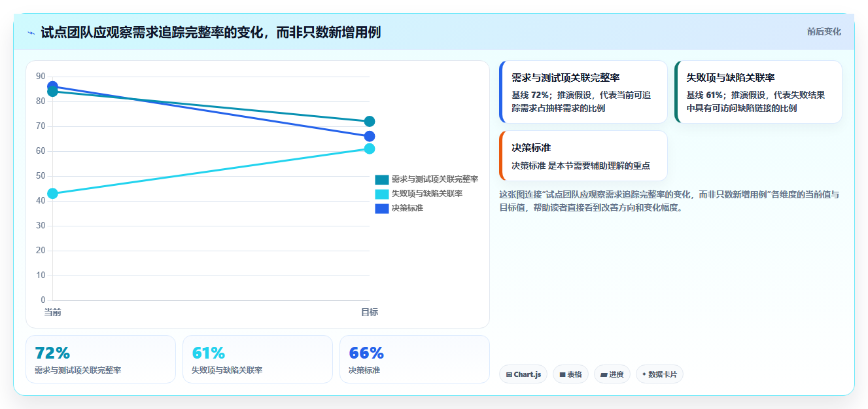Toggle legend swatch for 失败项与缺陷关联率
The height and width of the screenshot is (409, 868).
point(382,194)
